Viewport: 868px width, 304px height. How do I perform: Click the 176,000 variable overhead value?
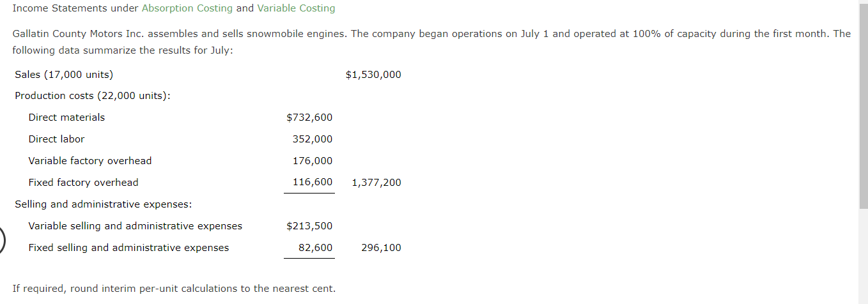click(313, 161)
